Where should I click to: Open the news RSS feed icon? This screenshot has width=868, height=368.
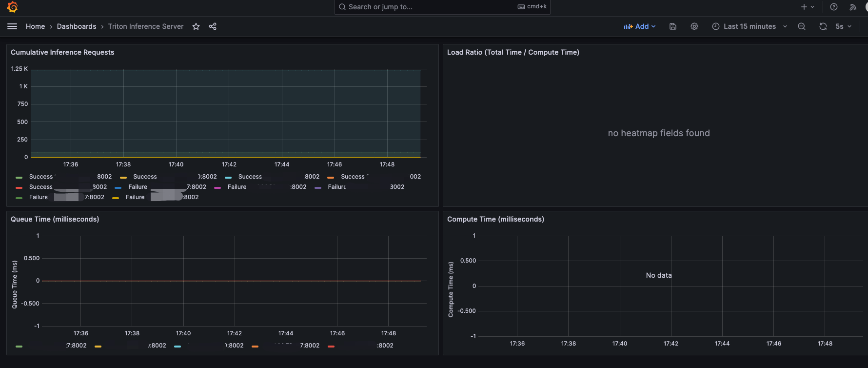853,7
